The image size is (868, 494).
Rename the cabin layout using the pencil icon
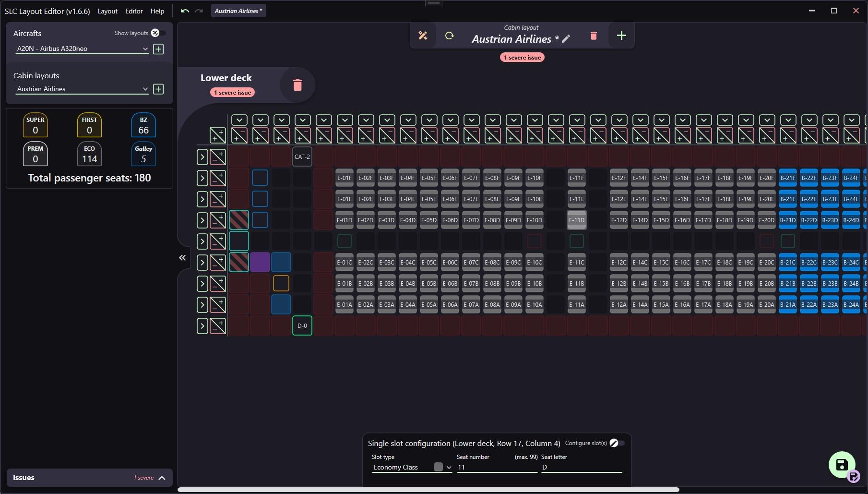click(x=566, y=39)
